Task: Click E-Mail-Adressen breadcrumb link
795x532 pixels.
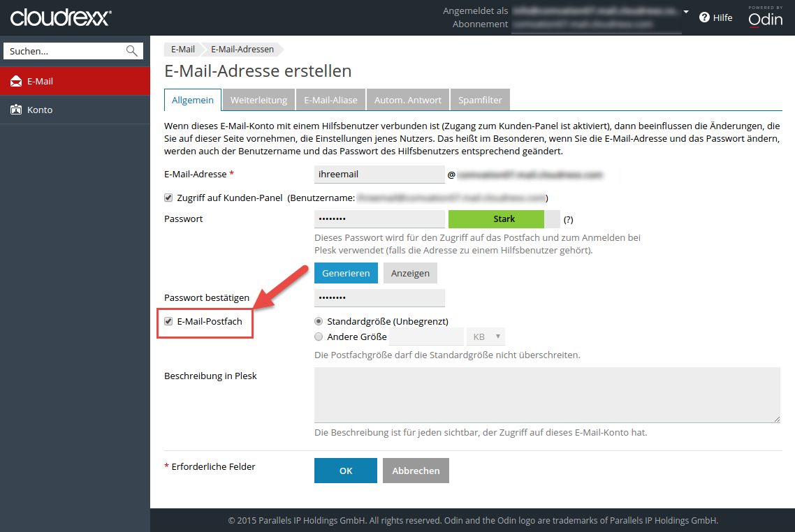Action: pyautogui.click(x=242, y=49)
